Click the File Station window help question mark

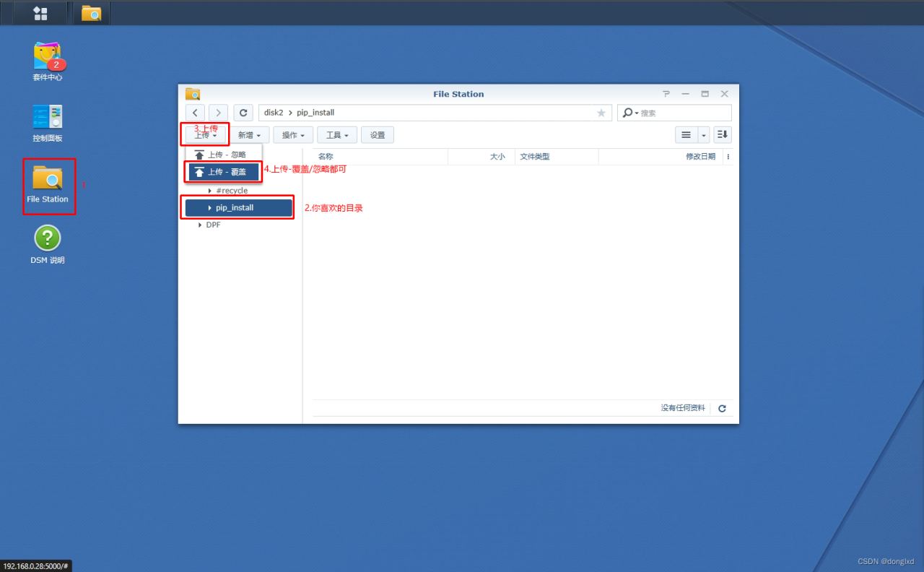pos(666,94)
